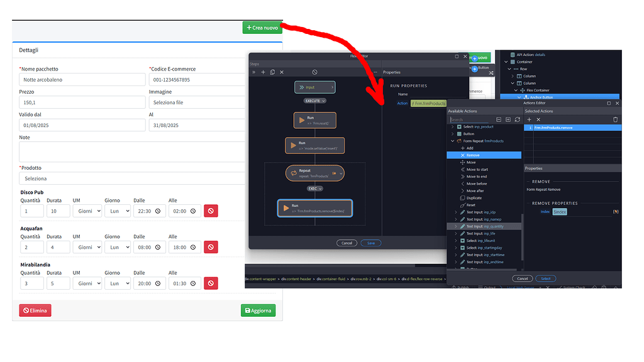Expand the Input step chevron
The image size is (644, 362).
[332, 87]
